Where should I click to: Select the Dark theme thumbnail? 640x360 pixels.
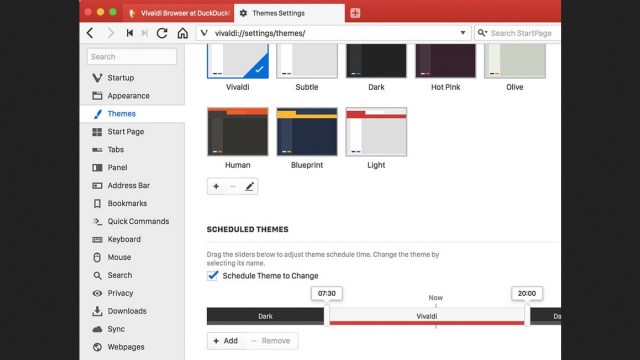[376, 60]
